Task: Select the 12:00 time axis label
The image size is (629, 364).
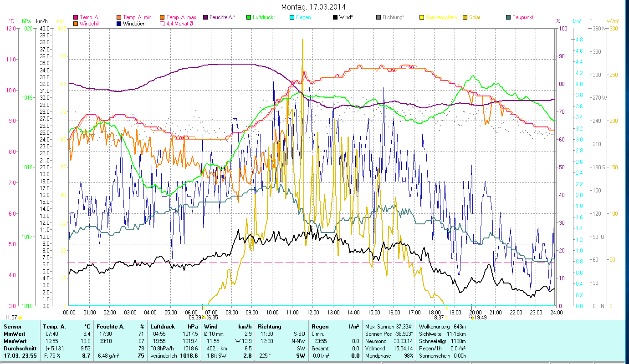Action: pos(312,313)
